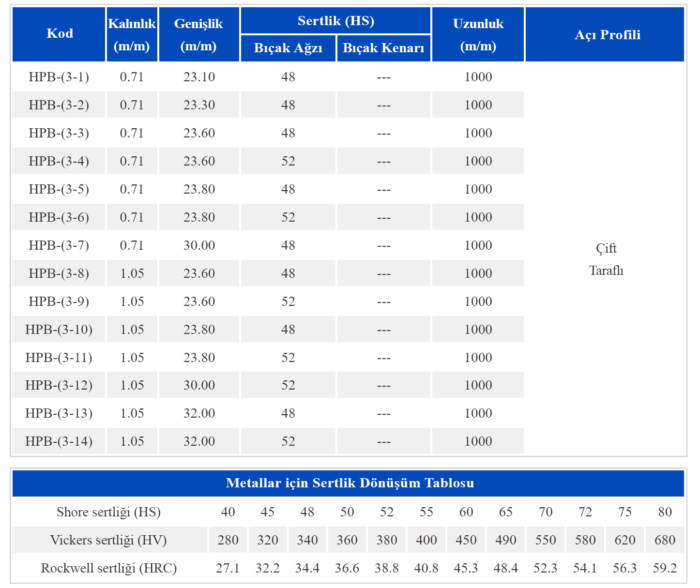This screenshot has height=588, width=700.
Task: Click the Bıçak Ağzı subheader
Action: 288,48
